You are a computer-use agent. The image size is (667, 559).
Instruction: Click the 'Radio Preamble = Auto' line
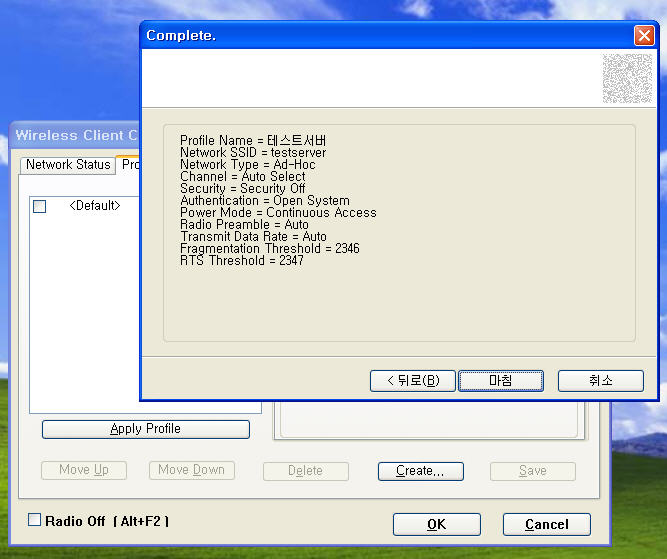pyautogui.click(x=244, y=224)
